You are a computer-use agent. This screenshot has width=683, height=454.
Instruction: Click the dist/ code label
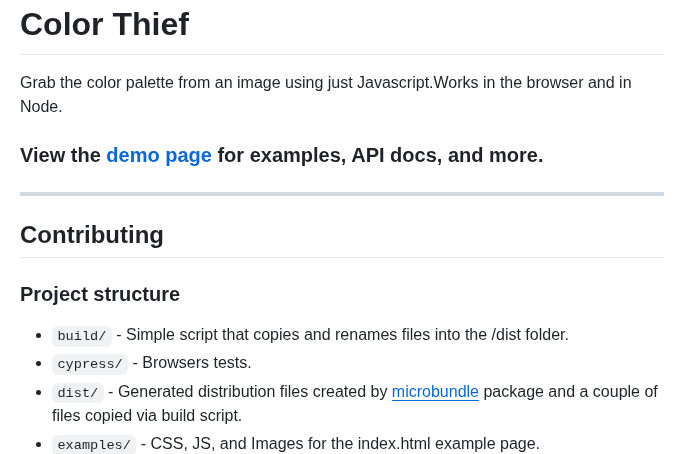(x=78, y=393)
